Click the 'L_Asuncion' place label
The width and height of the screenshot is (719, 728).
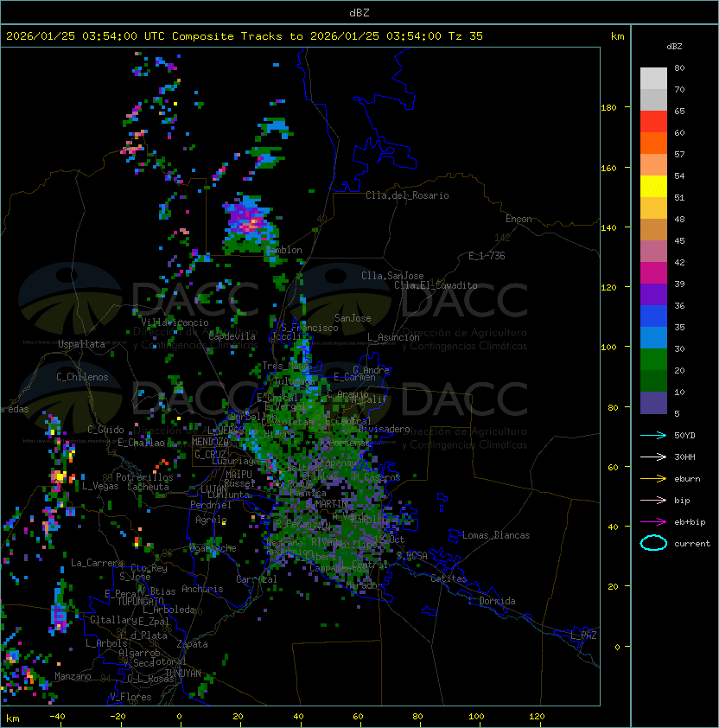[x=393, y=337]
